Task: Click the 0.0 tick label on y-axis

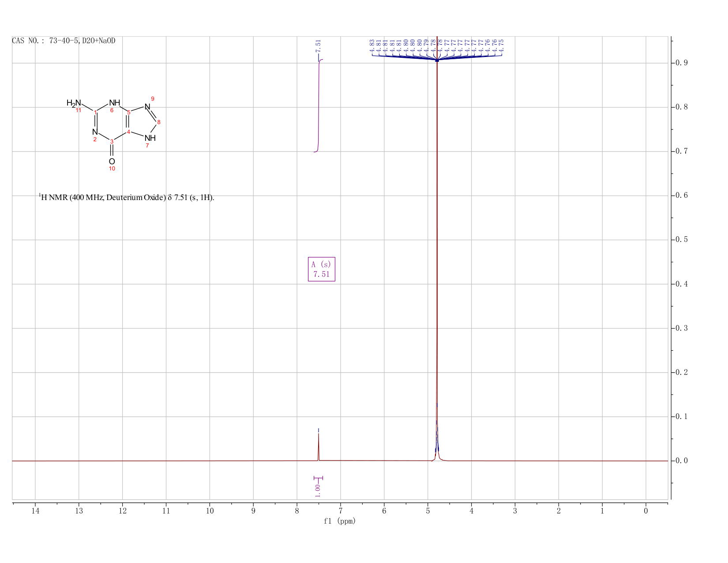Action: point(682,461)
